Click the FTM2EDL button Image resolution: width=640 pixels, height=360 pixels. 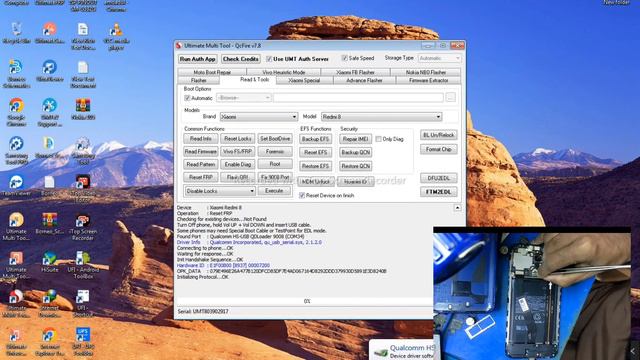click(x=439, y=192)
